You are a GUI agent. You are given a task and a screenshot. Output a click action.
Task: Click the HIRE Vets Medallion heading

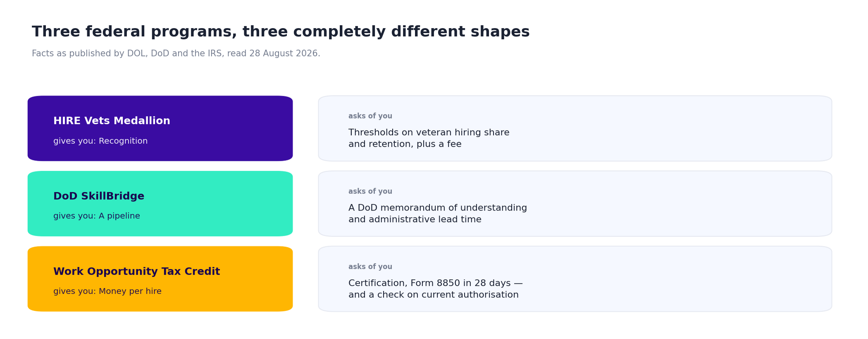coord(112,121)
